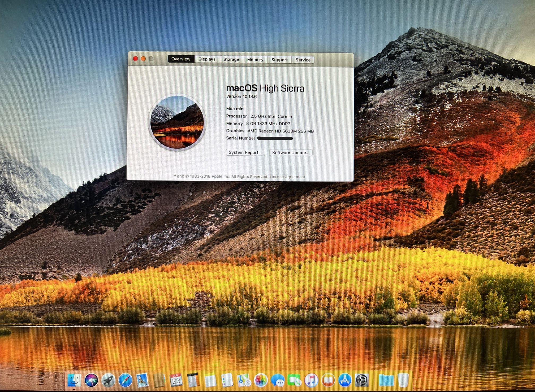Click the High Sierra mountain logo image
This screenshot has width=535, height=392.
pos(177,122)
